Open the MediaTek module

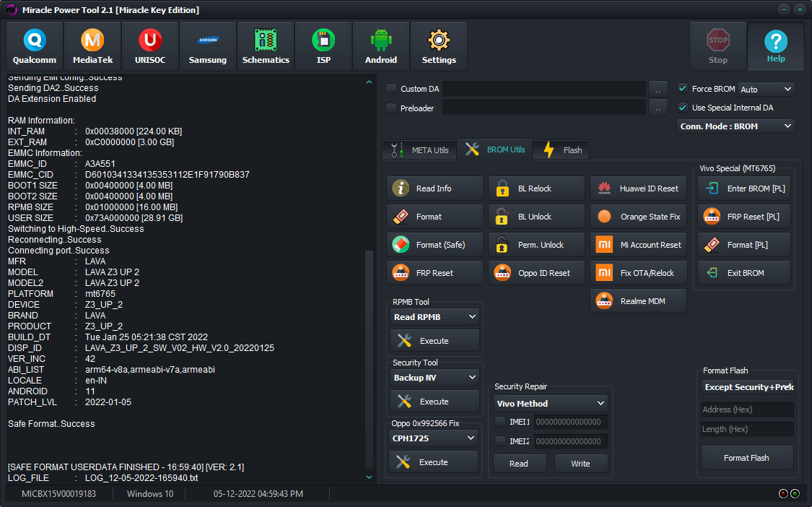click(x=92, y=47)
